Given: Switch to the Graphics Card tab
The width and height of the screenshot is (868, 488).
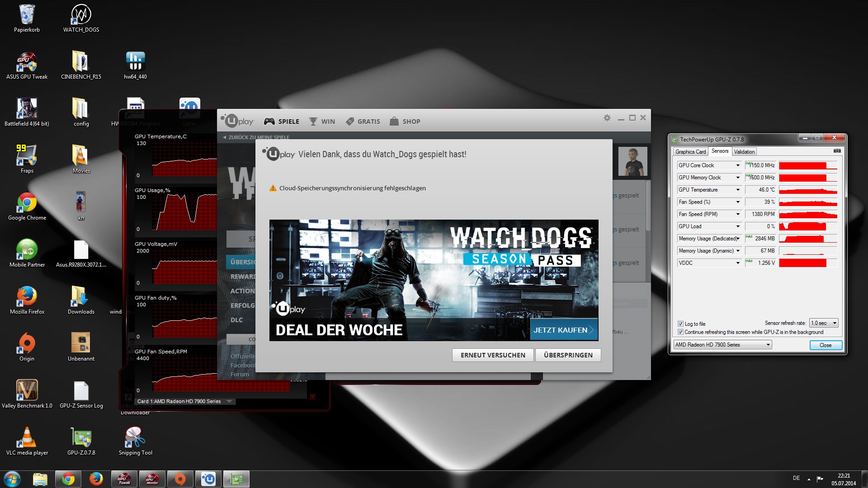Looking at the screenshot, I should (690, 152).
